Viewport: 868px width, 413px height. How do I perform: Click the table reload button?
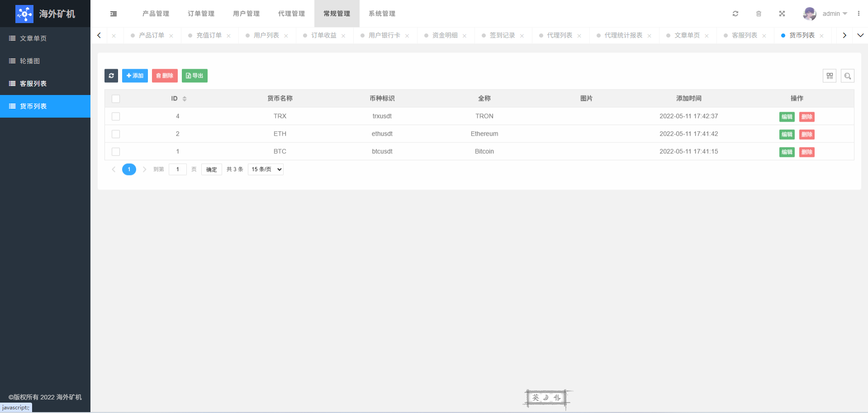click(x=111, y=76)
